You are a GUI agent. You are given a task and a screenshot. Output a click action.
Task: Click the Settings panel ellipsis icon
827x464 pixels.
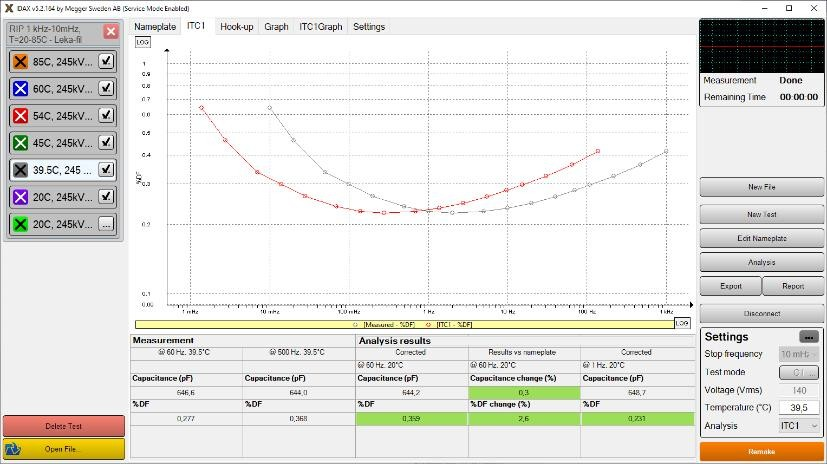[x=807, y=336]
